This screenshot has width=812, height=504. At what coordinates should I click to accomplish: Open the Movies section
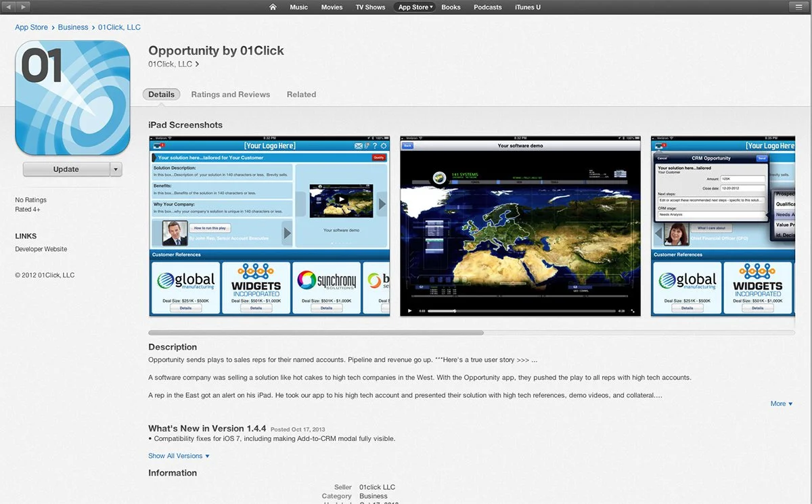click(332, 7)
